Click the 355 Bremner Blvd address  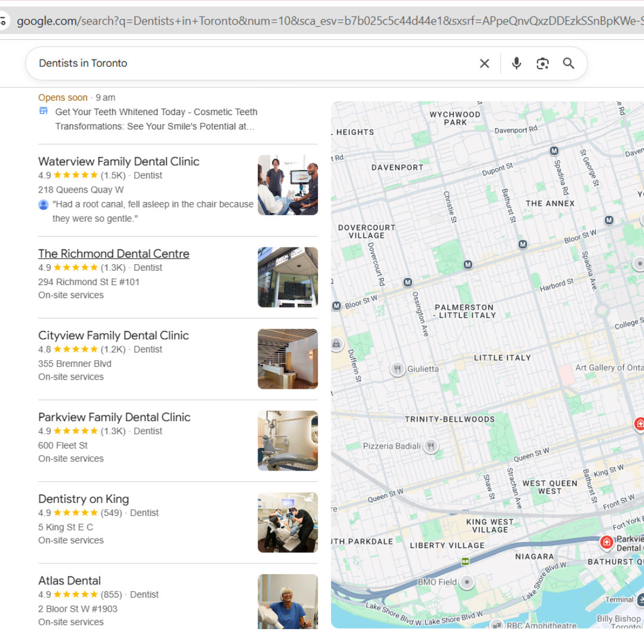point(75,364)
